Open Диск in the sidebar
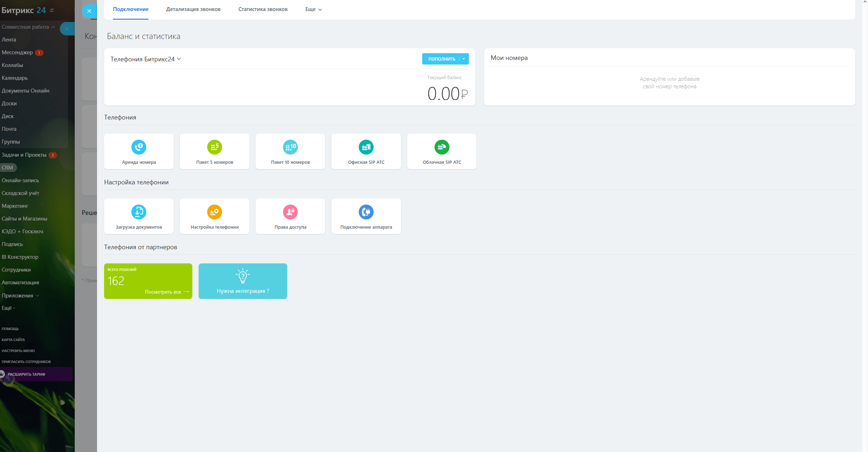 [7, 116]
